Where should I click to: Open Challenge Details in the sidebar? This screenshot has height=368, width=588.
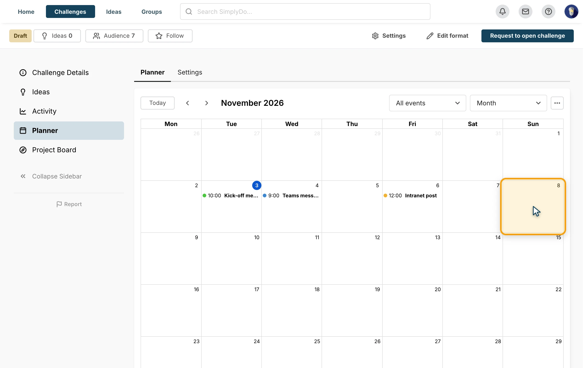point(69,72)
